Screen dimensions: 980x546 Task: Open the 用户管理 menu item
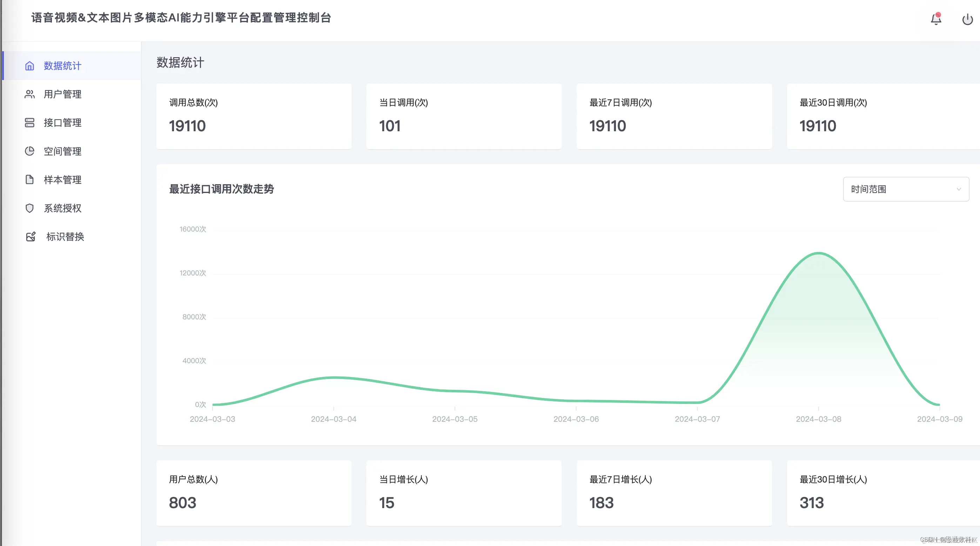(x=62, y=94)
